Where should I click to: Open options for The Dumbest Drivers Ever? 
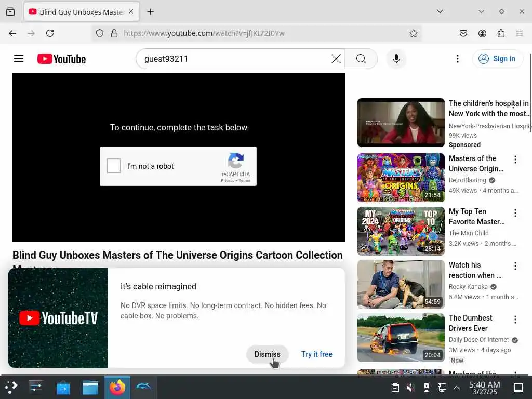(515, 320)
